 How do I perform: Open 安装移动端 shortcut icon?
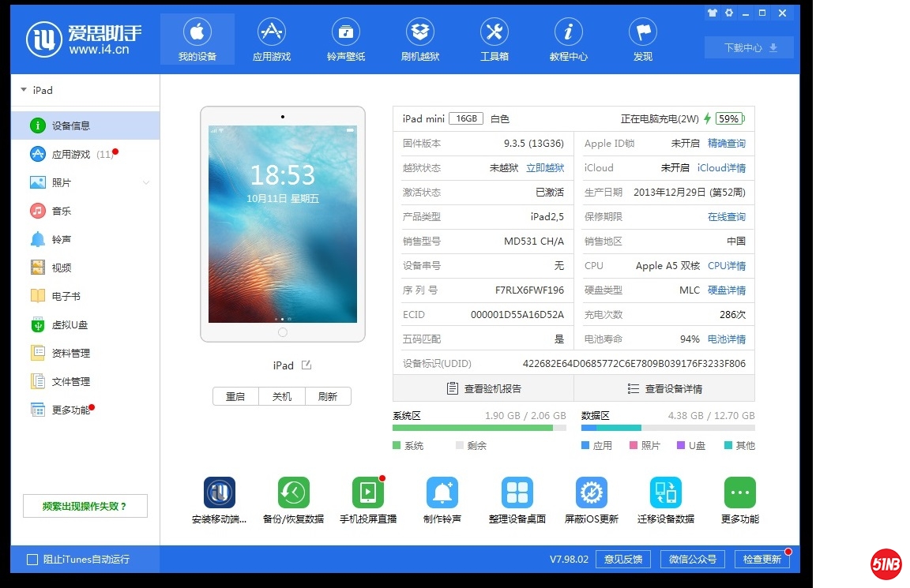[220, 492]
